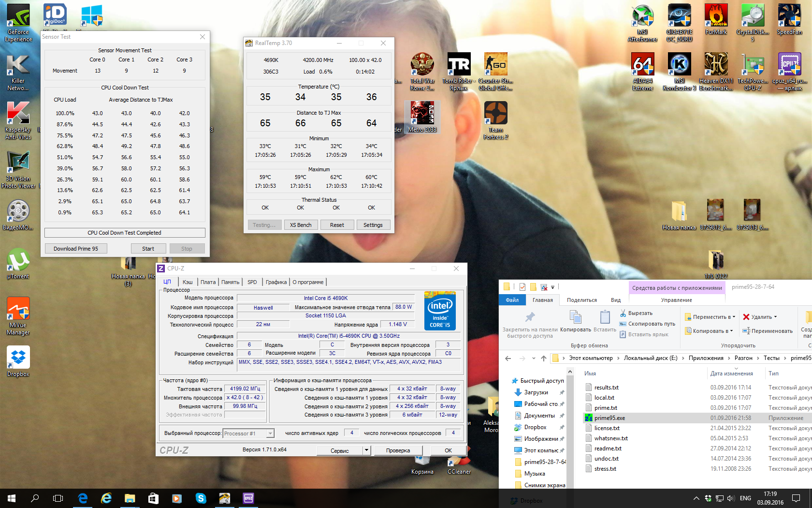Viewport: 812px width, 508px height.
Task: Open the SPD tab in CPU-Z
Action: click(x=252, y=282)
